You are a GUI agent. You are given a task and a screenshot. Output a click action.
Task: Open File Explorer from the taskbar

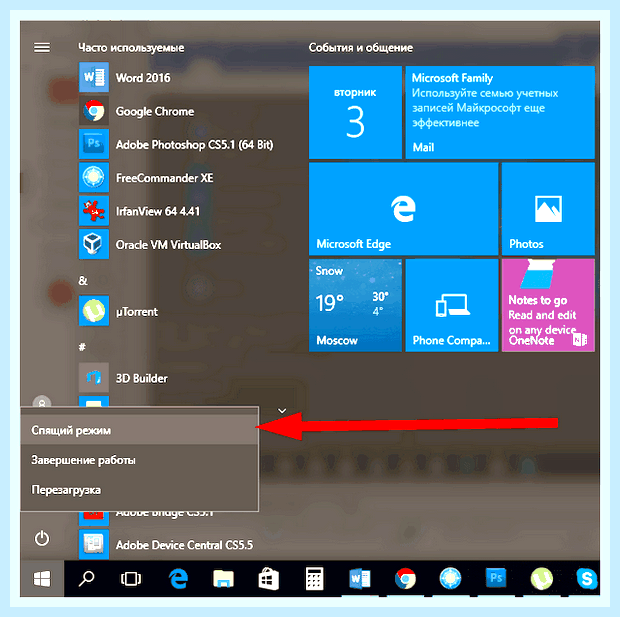pyautogui.click(x=223, y=579)
